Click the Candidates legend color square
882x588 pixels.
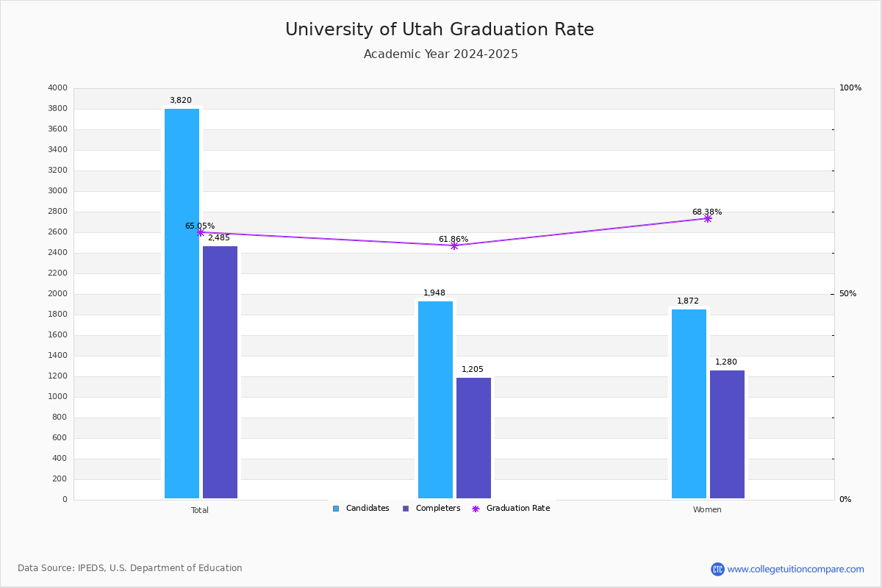click(336, 509)
